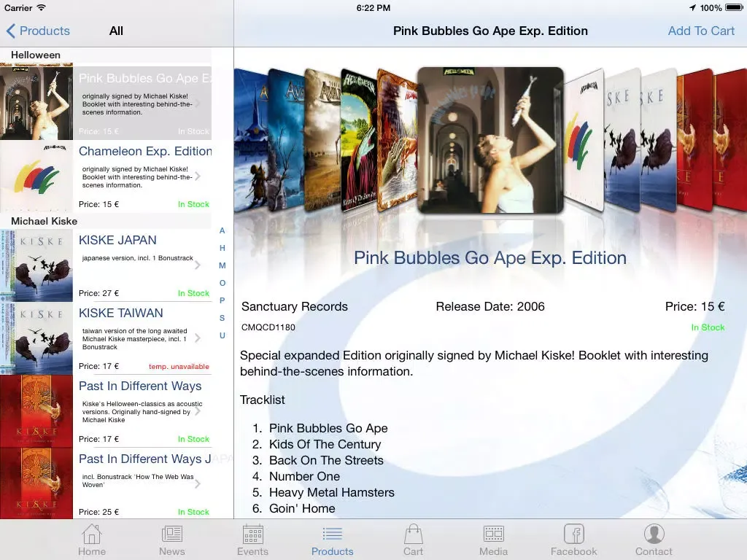The width and height of the screenshot is (747, 560).
Task: Tap Chameleon cover in cover flow
Action: point(584,141)
